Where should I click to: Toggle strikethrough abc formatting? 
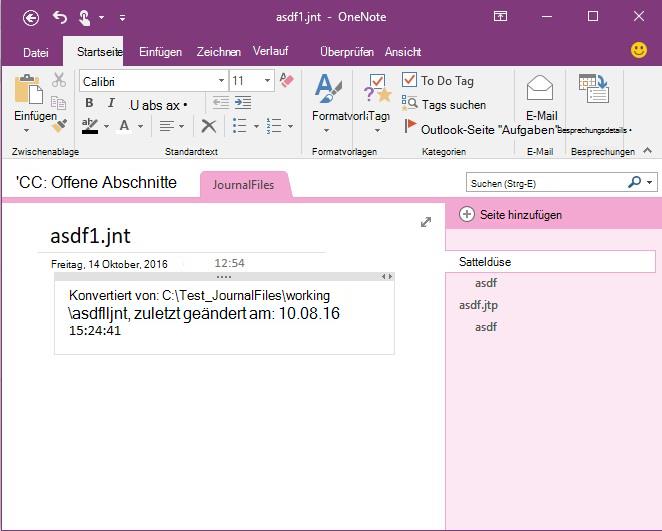(151, 105)
